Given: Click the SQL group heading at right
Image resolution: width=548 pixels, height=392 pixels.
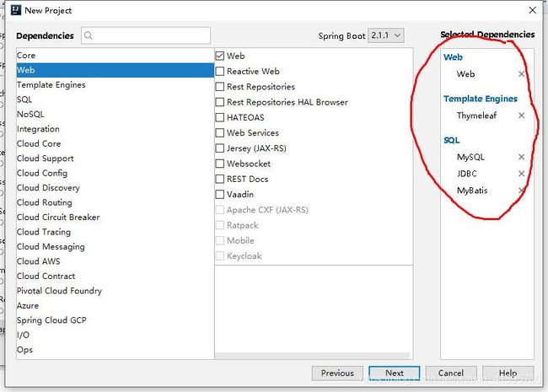Looking at the screenshot, I should (x=452, y=140).
